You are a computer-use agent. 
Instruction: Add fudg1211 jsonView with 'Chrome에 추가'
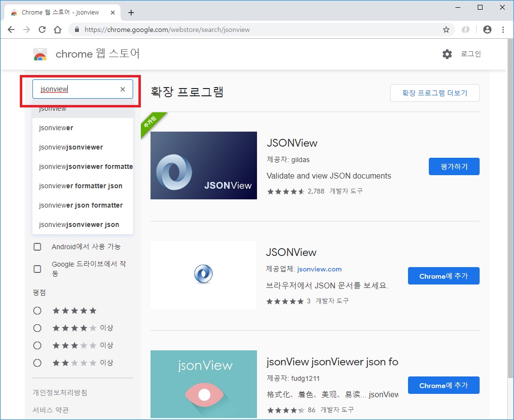[443, 385]
